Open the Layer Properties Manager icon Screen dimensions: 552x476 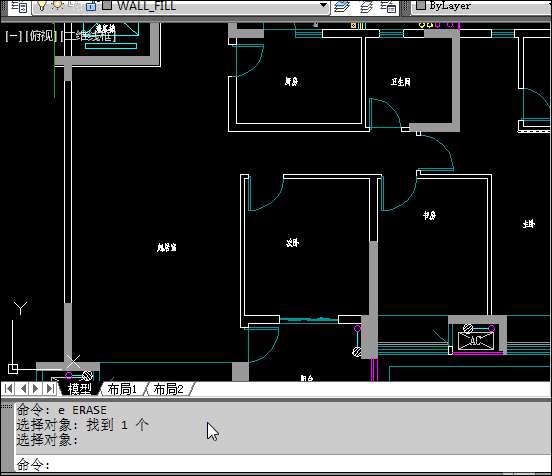[19, 6]
